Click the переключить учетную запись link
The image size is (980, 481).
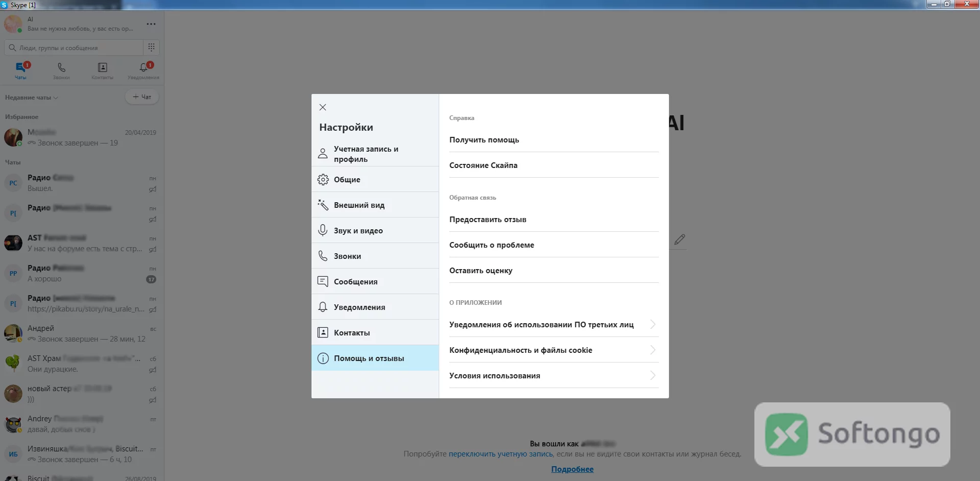click(x=500, y=454)
